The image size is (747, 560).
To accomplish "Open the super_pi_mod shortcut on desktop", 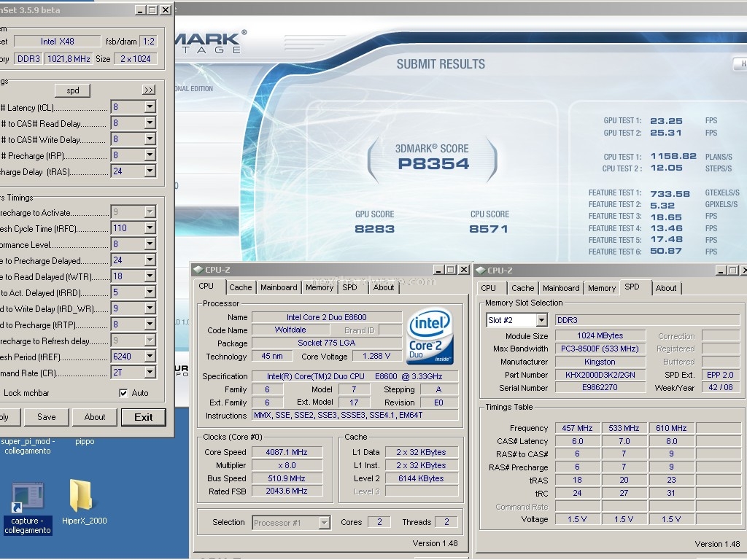I will (x=28, y=446).
